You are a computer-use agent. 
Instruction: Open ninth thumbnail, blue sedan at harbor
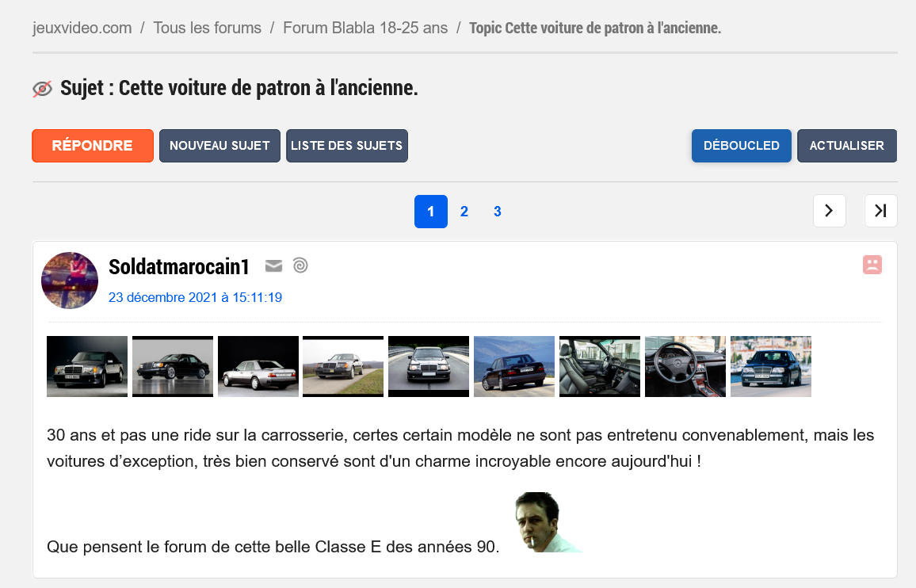(x=771, y=366)
